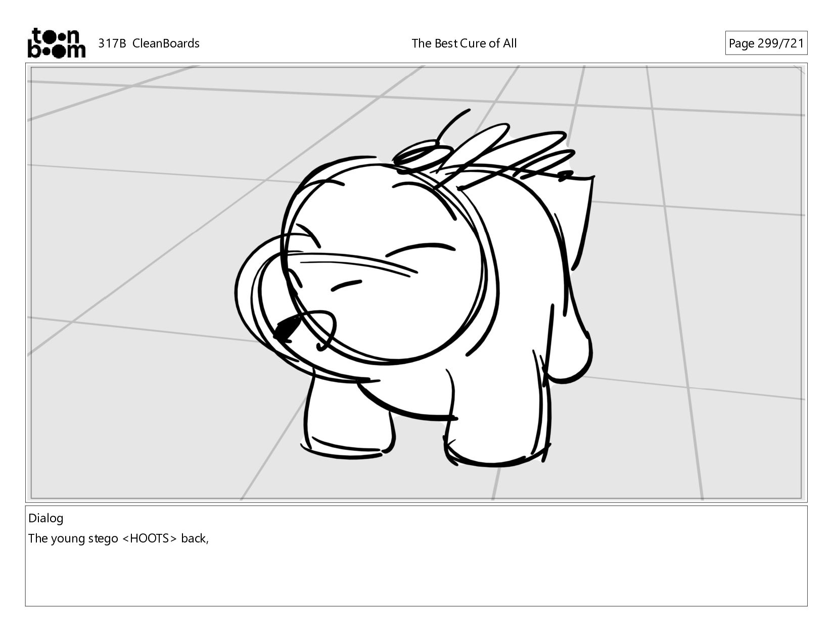
Task: Click the dialog line 'The young stego <HOOTS> back,'
Action: 118,538
